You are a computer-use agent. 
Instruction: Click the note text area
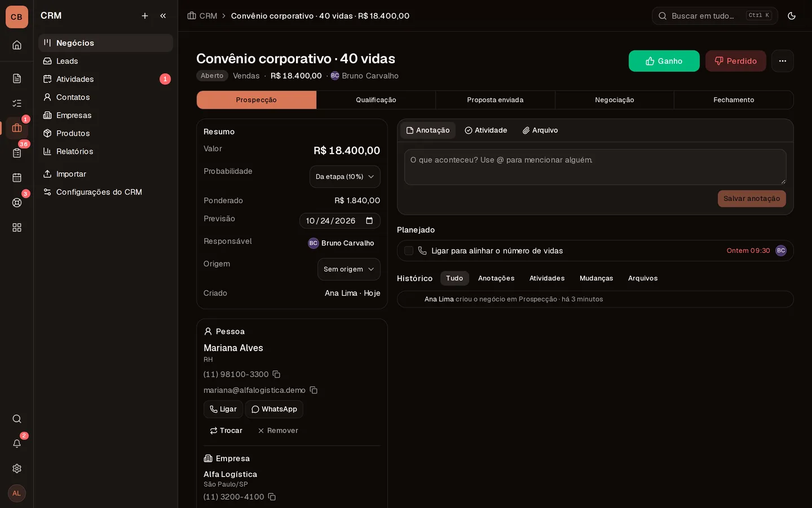pos(595,167)
